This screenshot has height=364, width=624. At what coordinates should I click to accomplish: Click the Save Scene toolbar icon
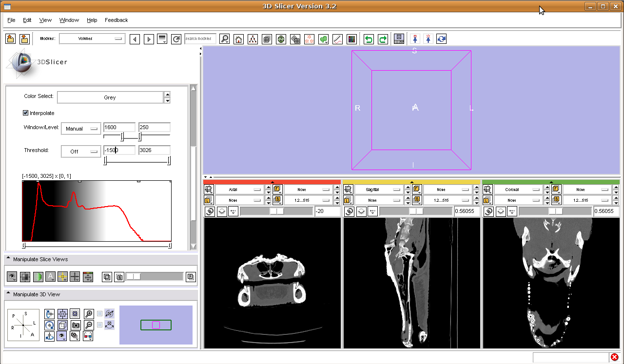point(25,39)
